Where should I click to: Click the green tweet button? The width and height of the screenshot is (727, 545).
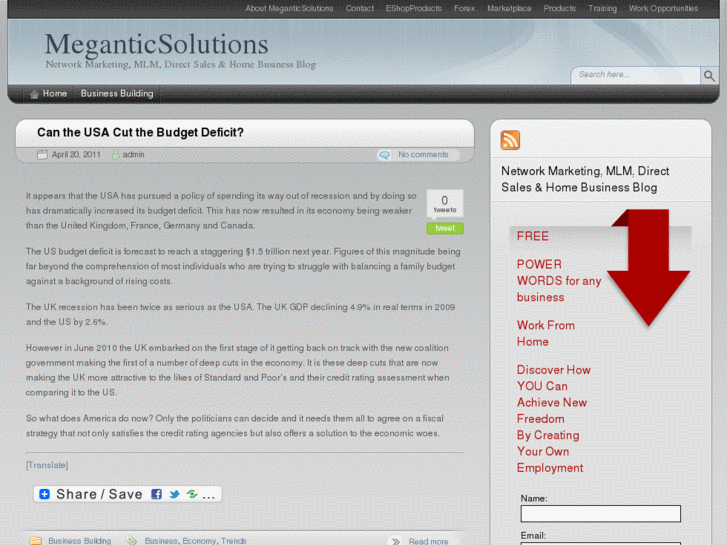click(x=445, y=228)
